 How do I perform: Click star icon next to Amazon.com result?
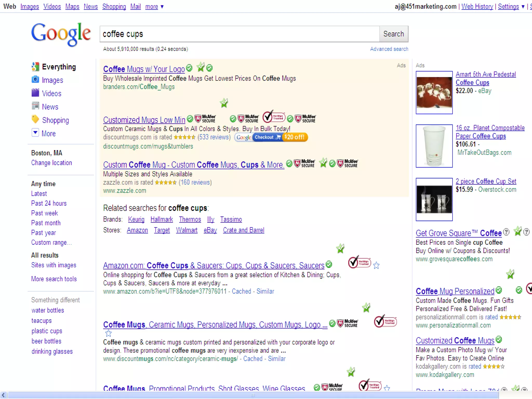376,265
